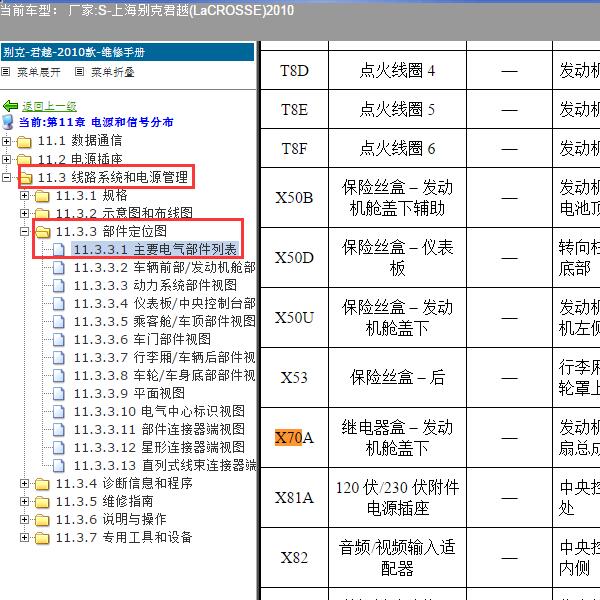Open 11.3.3.10 电气中心标识视图 page
Viewport: 600px width, 600px height.
(159, 411)
